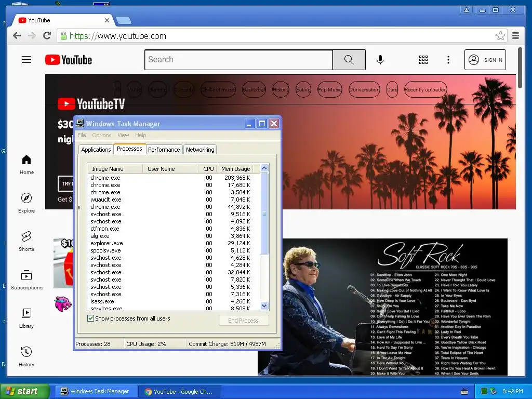Open the Windows start menu
Viewport: 532px width, 399px height.
[x=25, y=392]
